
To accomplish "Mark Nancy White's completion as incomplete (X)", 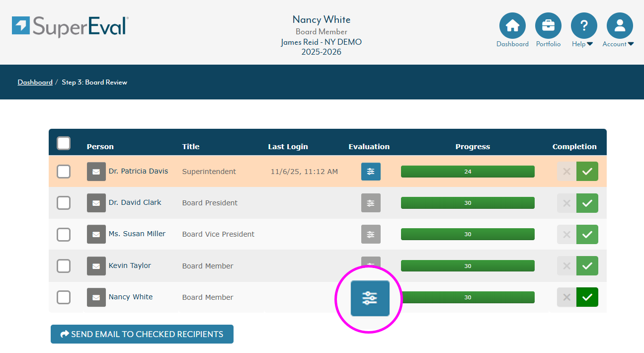I will click(566, 297).
